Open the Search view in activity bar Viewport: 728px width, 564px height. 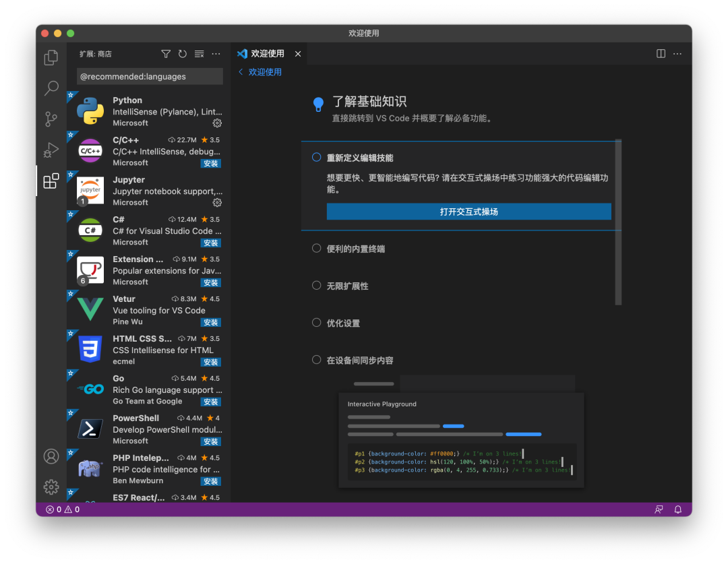(x=51, y=88)
